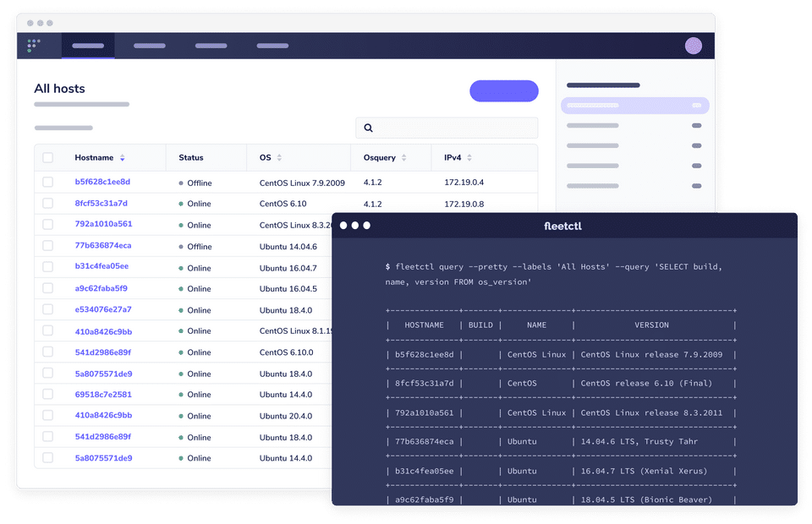Click the magnifier icon in the search box
Viewport: 812px width, 524px height.
368,128
